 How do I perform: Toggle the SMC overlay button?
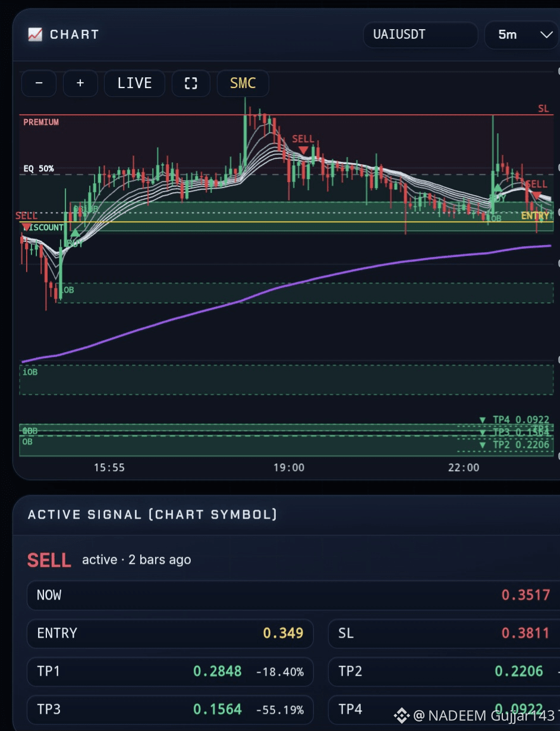coord(243,83)
